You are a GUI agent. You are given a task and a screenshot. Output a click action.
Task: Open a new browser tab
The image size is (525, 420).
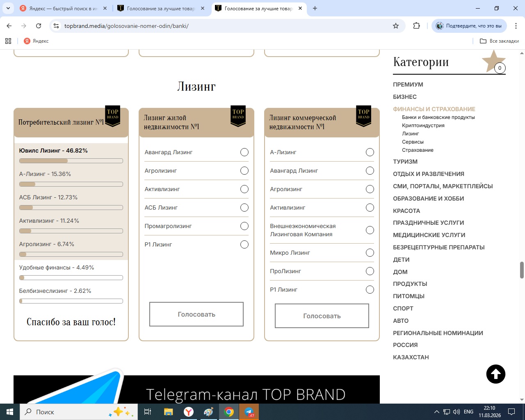coord(315,8)
